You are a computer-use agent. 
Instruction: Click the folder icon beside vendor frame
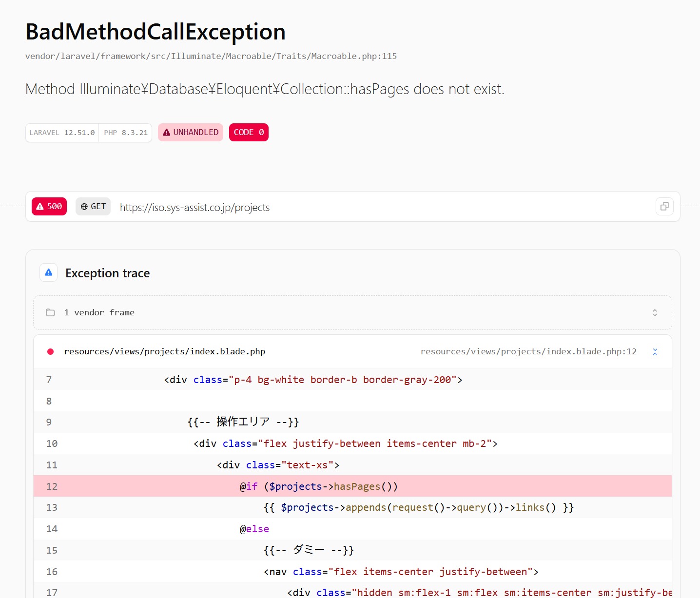50,312
